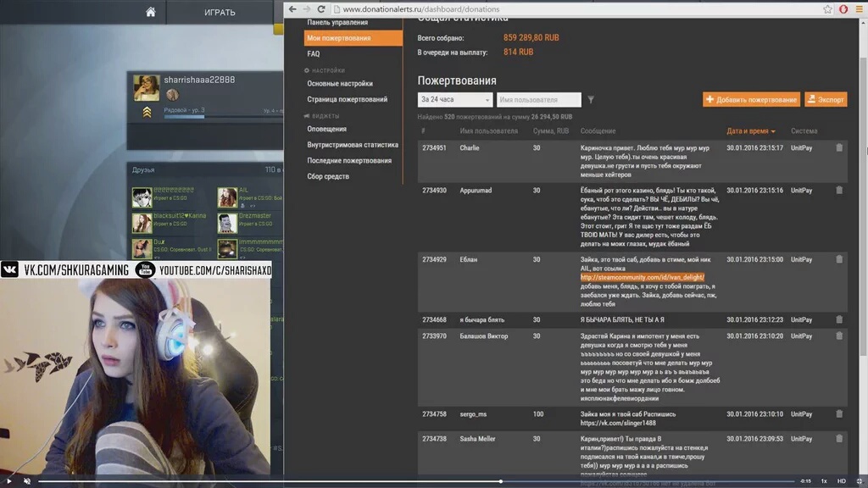Screen dimensions: 868x488
Task: Click the 'Appurumad' username cell
Action: click(476, 191)
